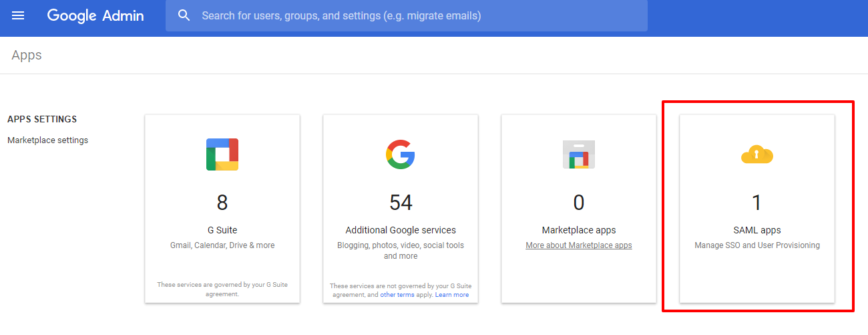Click the number 1 on SAML card

click(757, 203)
